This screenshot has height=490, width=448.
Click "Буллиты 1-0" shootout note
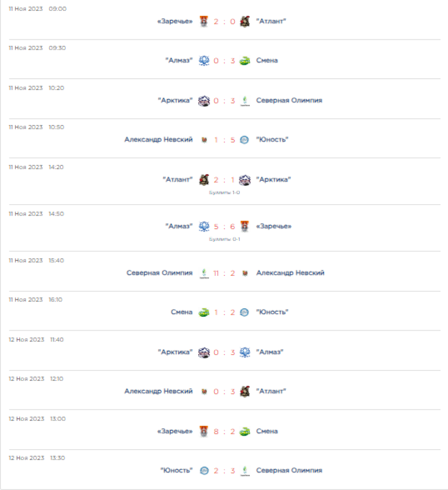click(224, 192)
